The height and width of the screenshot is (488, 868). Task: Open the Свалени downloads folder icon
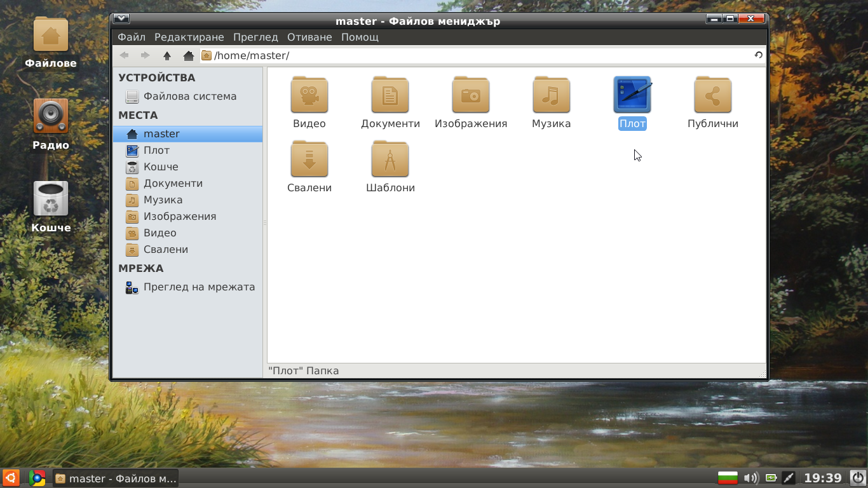point(309,159)
